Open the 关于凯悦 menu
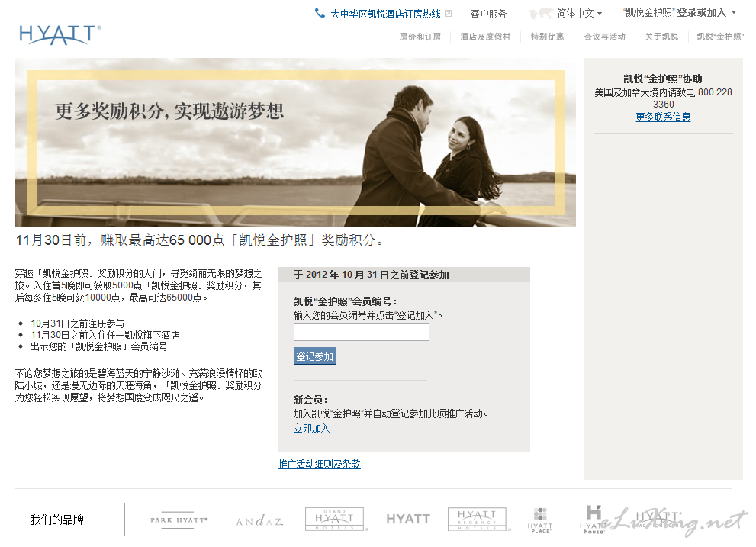This screenshot has width=756, height=547. [661, 37]
